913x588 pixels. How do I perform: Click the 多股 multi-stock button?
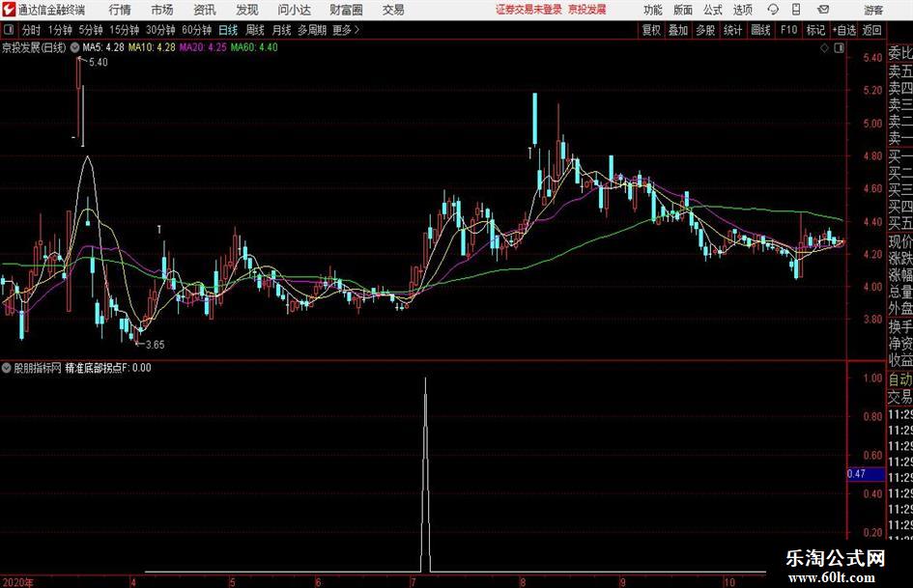click(x=705, y=30)
